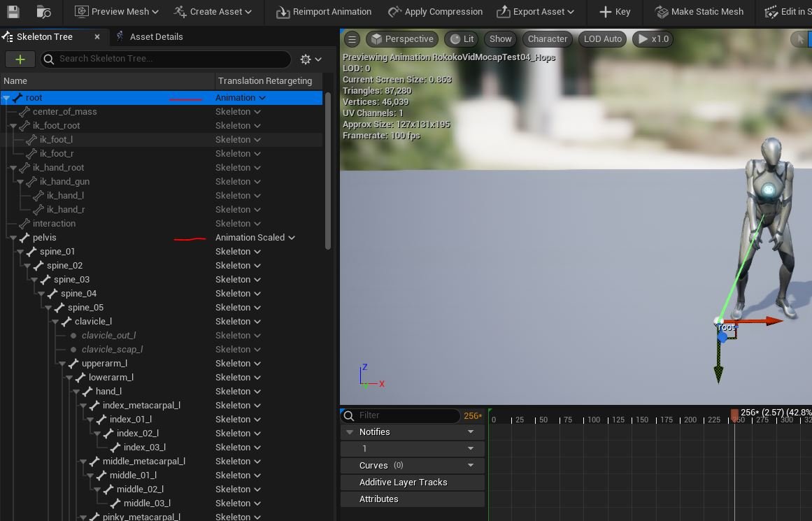Toggle the Lit viewing mode

click(461, 39)
